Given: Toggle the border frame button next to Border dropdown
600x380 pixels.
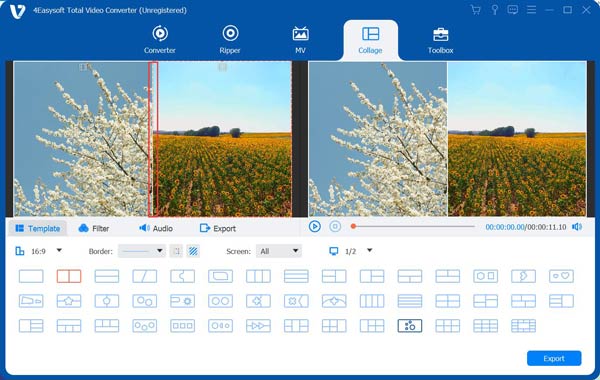Looking at the screenshot, I should 176,251.
